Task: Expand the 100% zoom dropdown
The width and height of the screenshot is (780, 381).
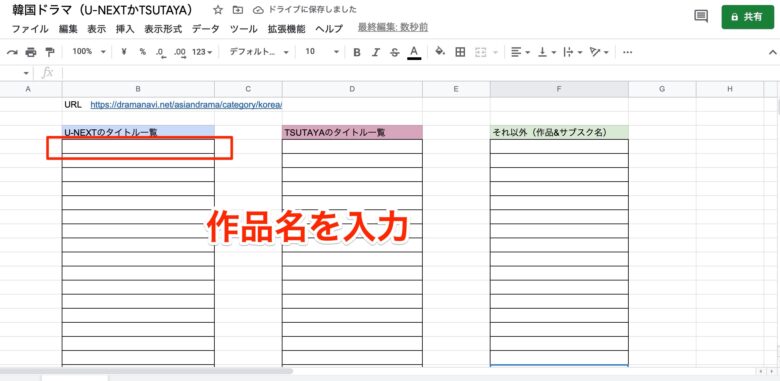Action: [x=89, y=52]
